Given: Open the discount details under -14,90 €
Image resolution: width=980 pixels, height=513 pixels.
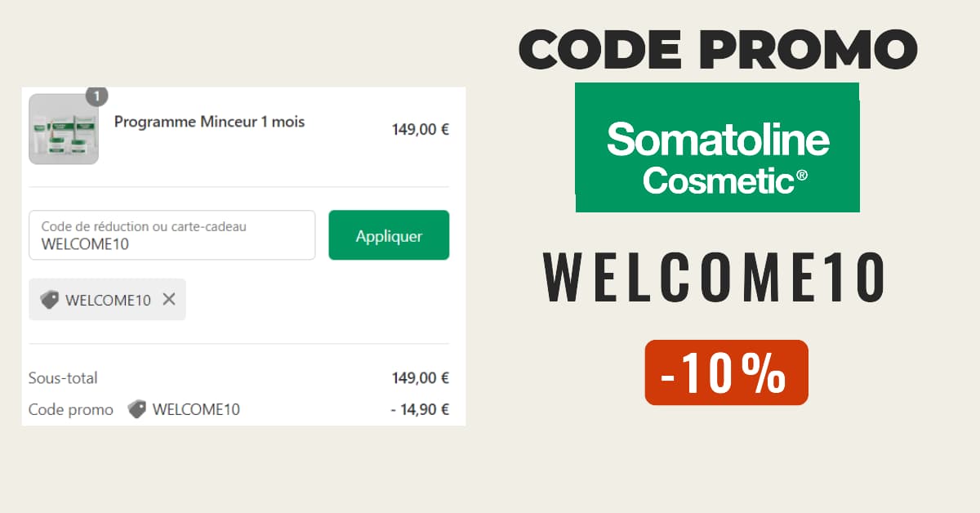Looking at the screenshot, I should (421, 409).
